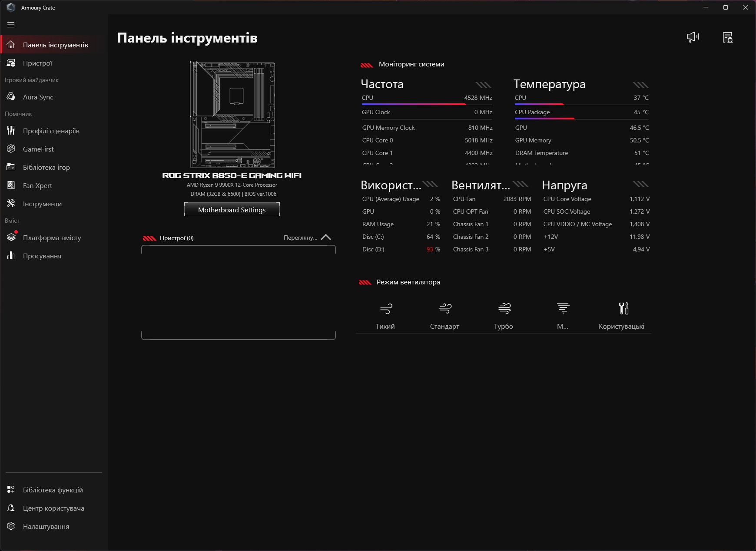Expand the Використання panel stripes
The image size is (756, 551).
431,184
